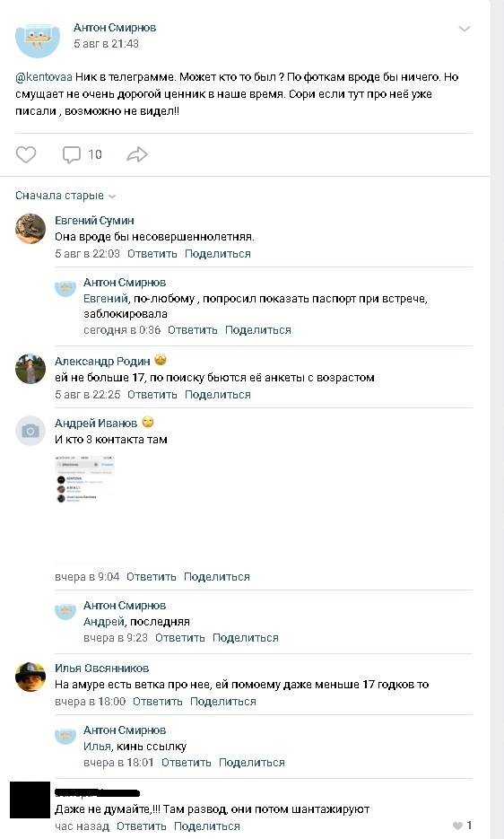Like the post with the heart icon

coord(26,154)
